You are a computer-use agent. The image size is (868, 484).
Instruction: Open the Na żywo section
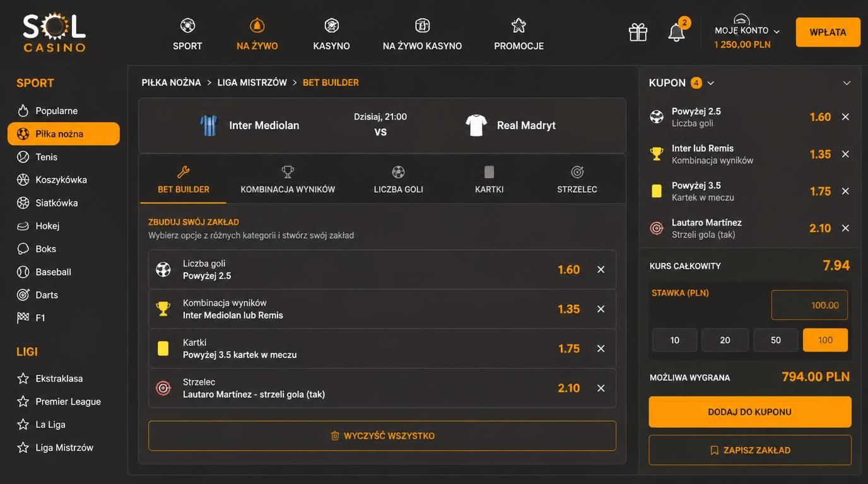[257, 35]
